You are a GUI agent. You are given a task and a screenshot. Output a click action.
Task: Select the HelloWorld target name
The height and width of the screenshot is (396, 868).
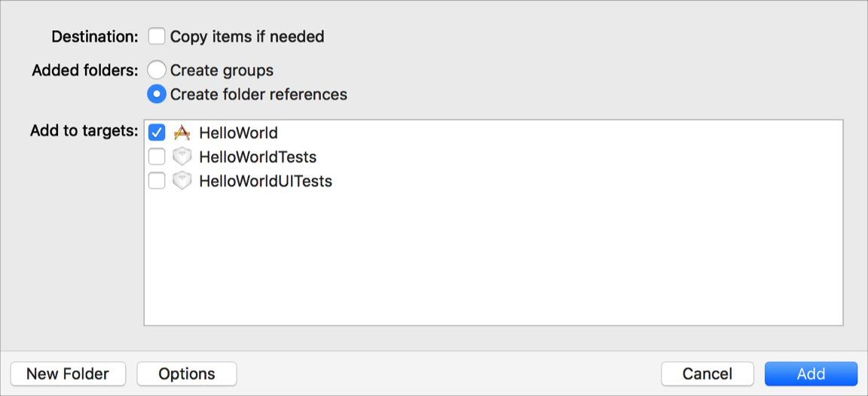coord(238,133)
